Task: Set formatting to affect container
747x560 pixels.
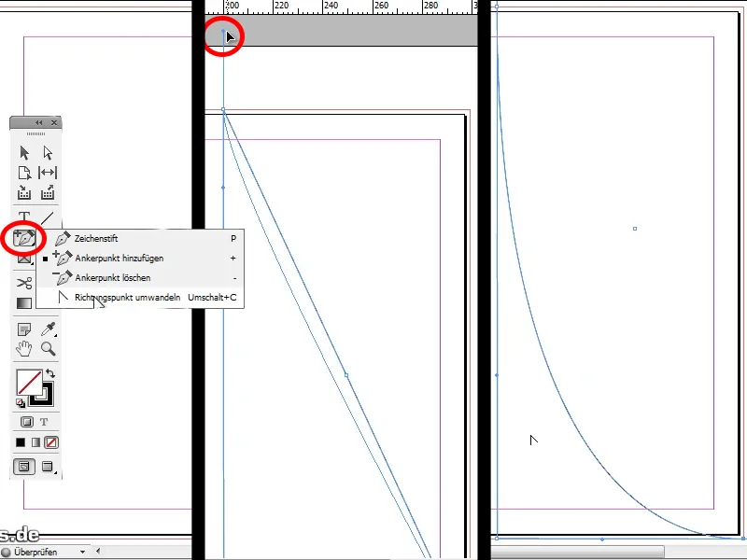Action: click(27, 422)
